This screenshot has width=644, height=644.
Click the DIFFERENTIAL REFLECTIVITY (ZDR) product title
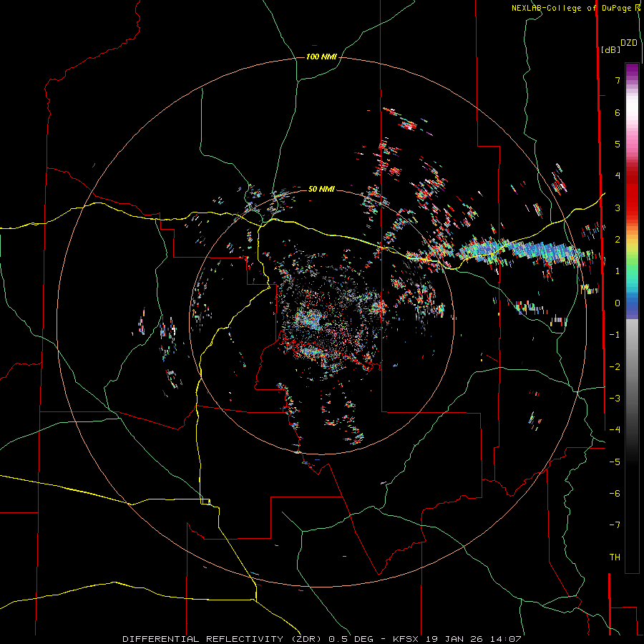click(223, 639)
